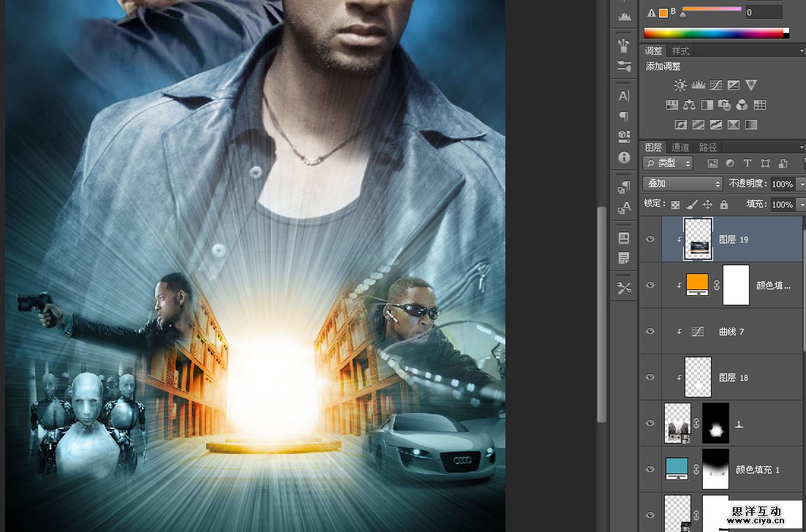
Task: Hide the 颜色填充 1 layer
Action: pos(650,469)
